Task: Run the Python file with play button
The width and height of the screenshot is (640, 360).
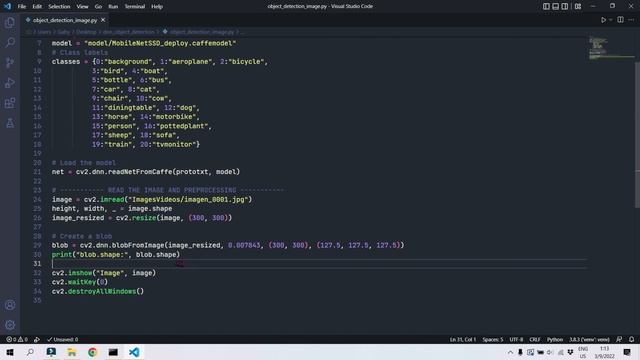Action: pos(603,20)
